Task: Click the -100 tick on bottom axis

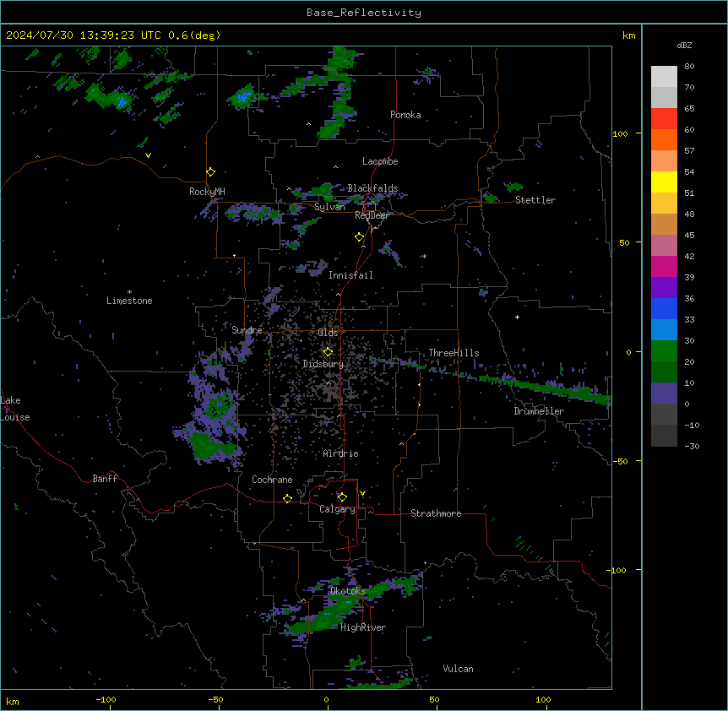Action: pyautogui.click(x=106, y=699)
